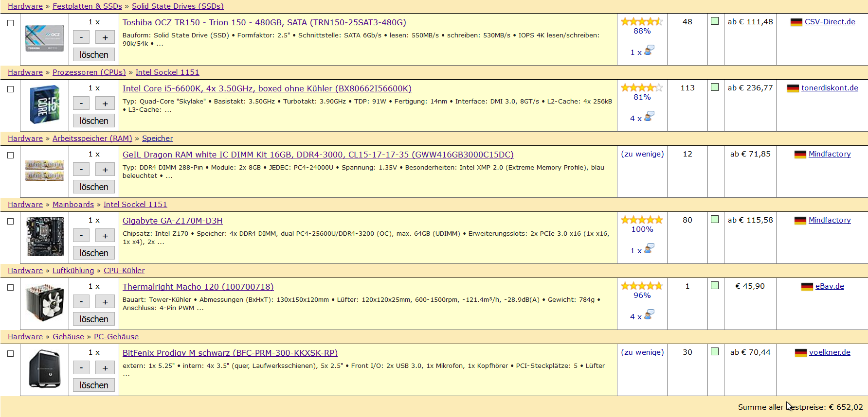Open Thermalright Macho 120 product link
868x417 pixels.
pos(198,287)
